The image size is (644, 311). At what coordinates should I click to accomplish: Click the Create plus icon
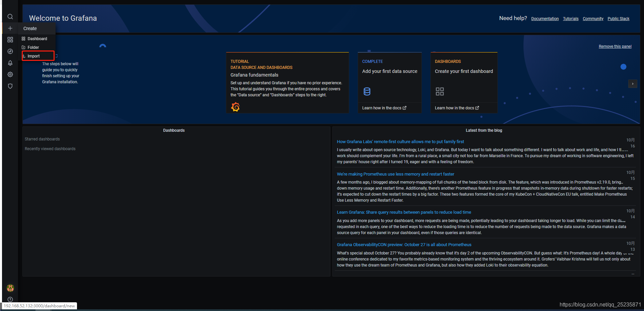tap(10, 28)
